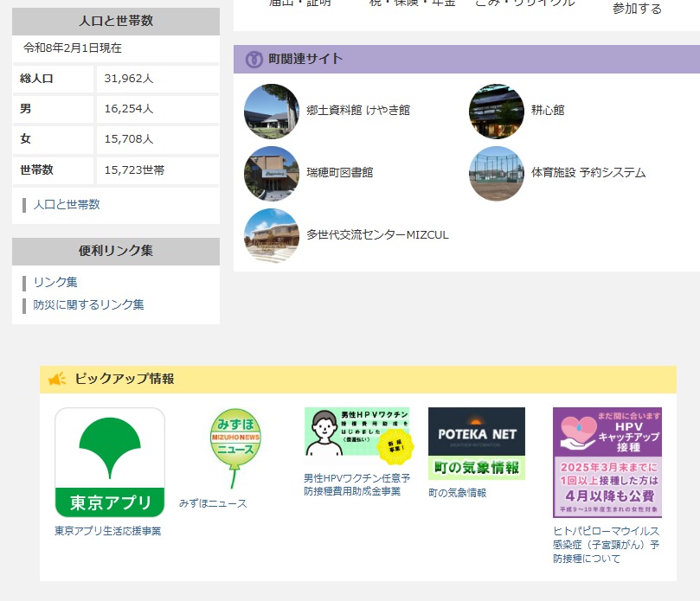
Task: Open the POTEKA NET weather banner
Action: (477, 444)
